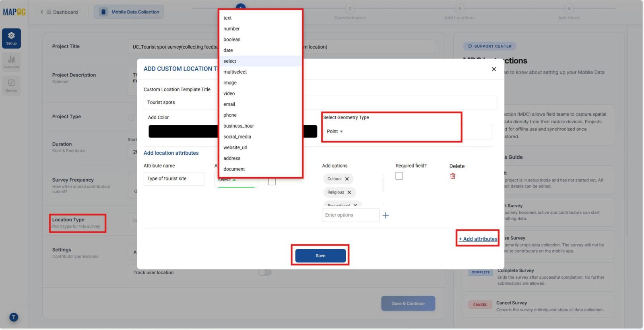Click Add location attributes heading

pos(171,153)
